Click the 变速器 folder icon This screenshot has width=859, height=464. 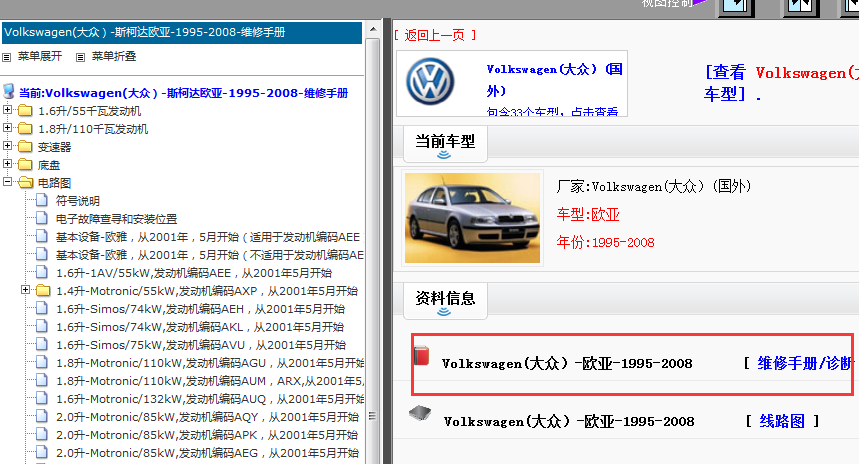[25, 147]
